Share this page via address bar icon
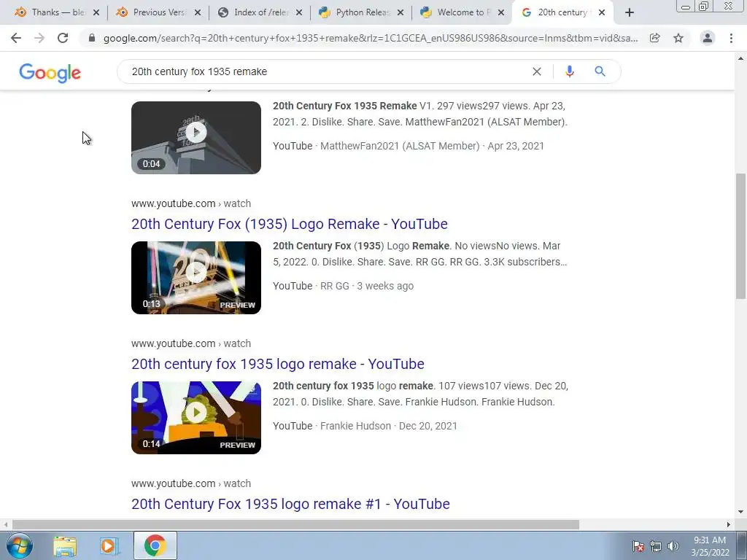Viewport: 747px width, 560px height. pyautogui.click(x=655, y=38)
